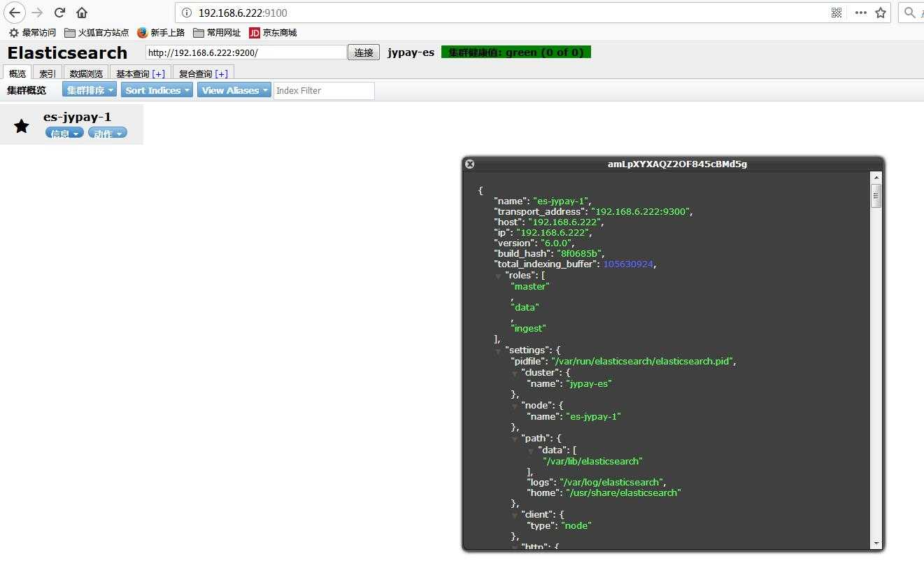Open the View Aliases dropdown
The image size is (924, 575).
[x=234, y=90]
